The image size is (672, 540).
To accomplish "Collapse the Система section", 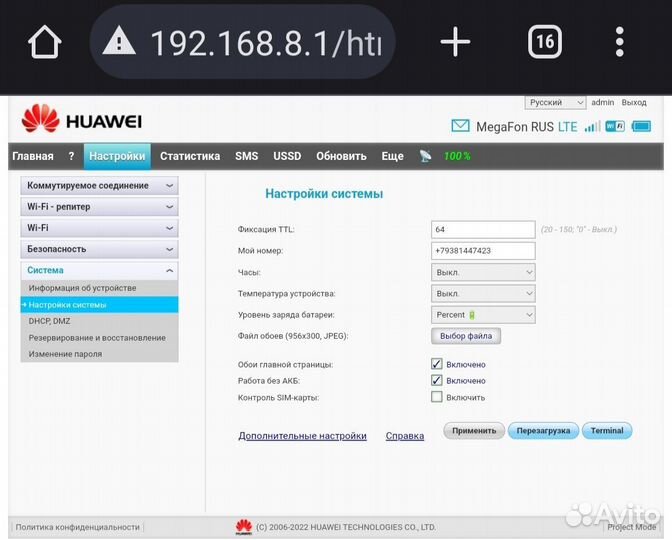I will [99, 270].
